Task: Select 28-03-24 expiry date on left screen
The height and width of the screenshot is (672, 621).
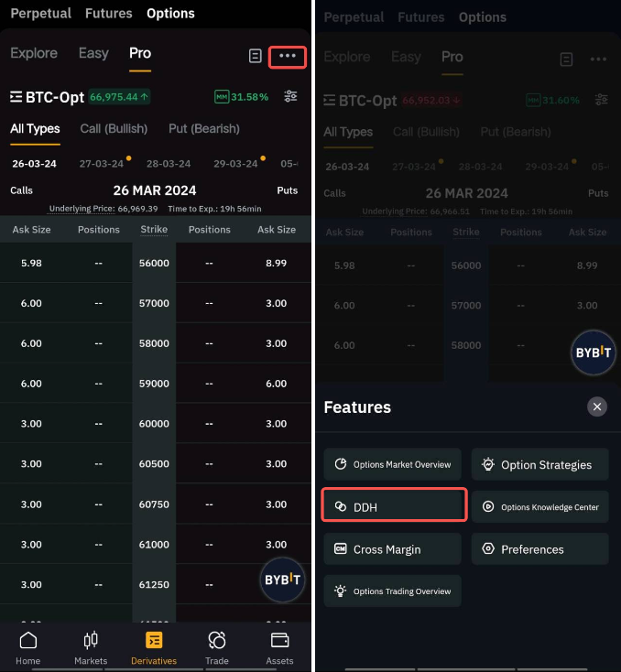Action: (x=169, y=164)
